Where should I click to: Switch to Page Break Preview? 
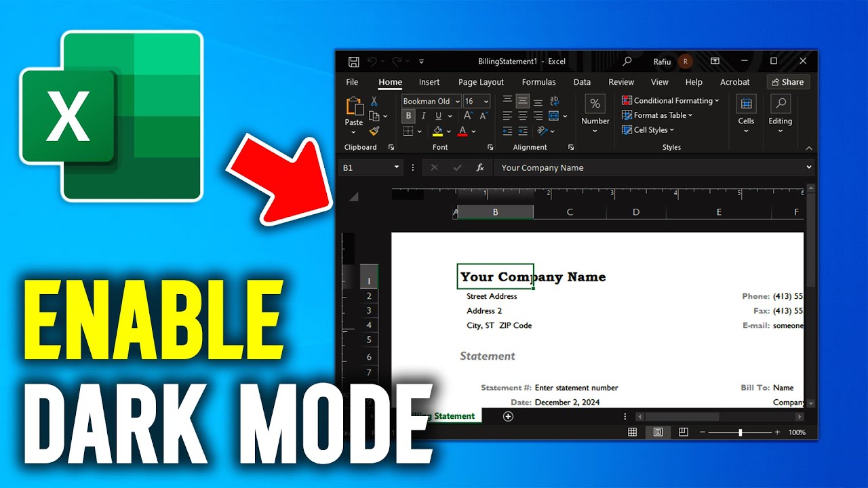tap(684, 432)
